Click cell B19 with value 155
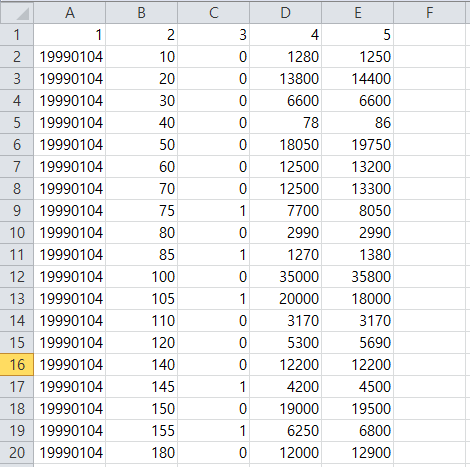Viewport: 470px width, 467px height. (x=142, y=431)
